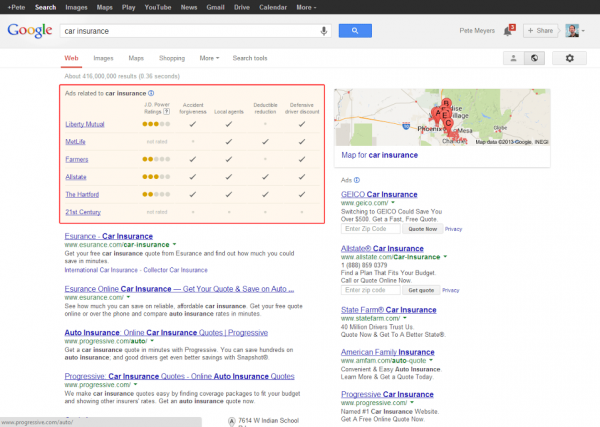Select personal results person icon
600x427 pixels.
pos(514,58)
